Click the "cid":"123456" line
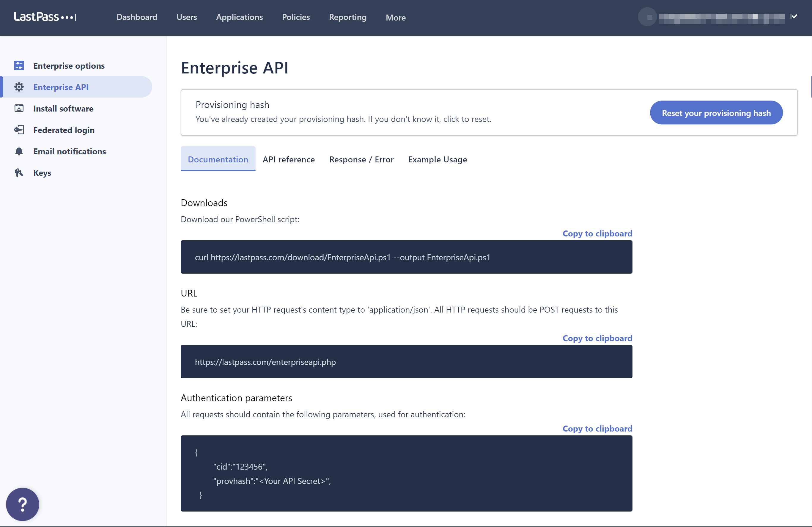The width and height of the screenshot is (812, 527). (x=240, y=467)
